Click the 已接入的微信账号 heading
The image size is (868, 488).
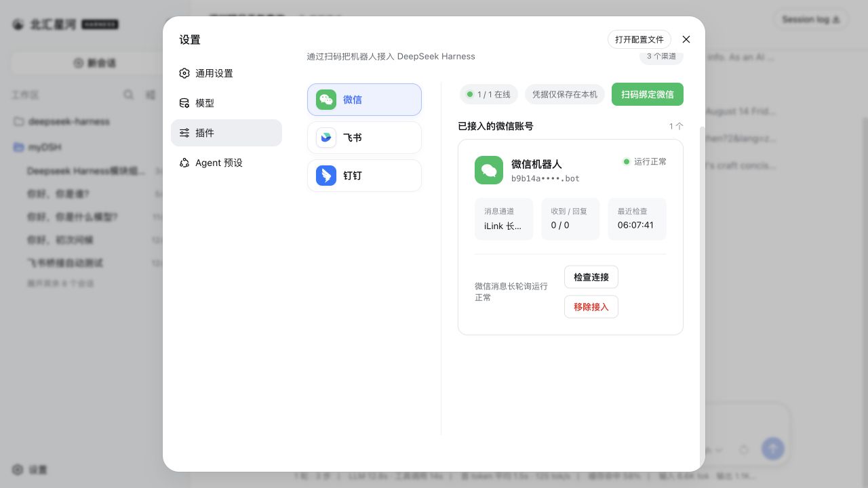496,126
